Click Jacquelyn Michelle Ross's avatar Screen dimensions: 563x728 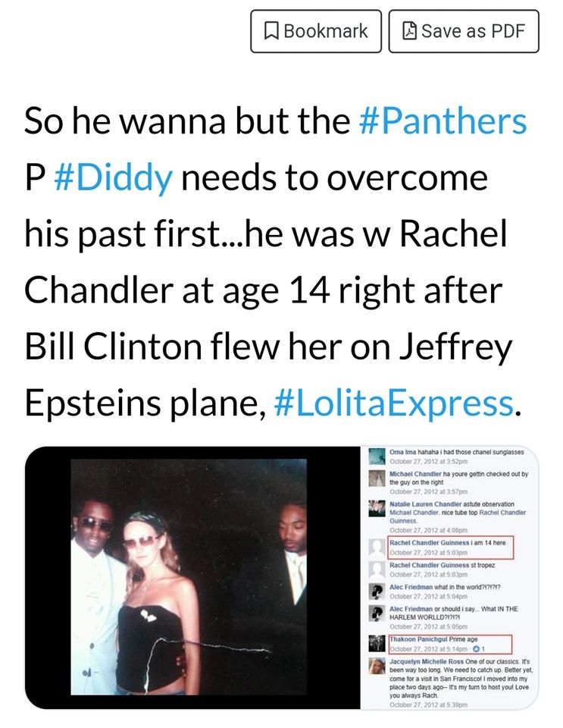coord(377,665)
